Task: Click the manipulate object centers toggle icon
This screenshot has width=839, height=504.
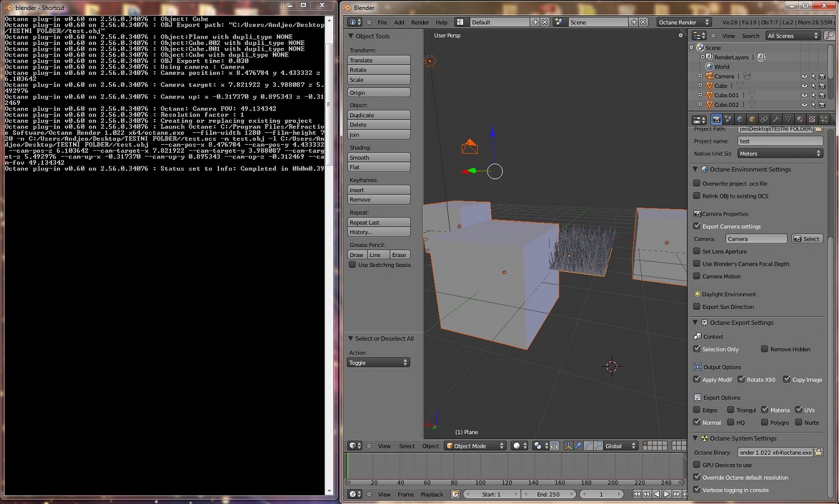Action: [554, 446]
